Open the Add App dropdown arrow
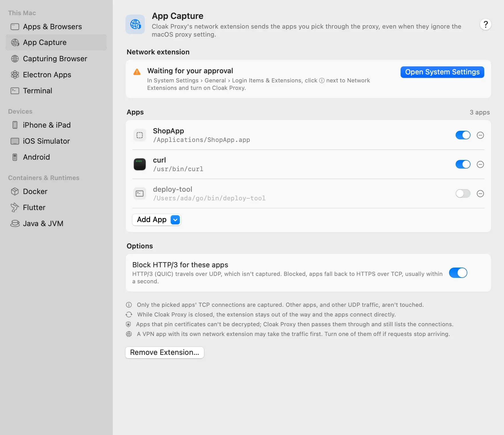 point(175,220)
